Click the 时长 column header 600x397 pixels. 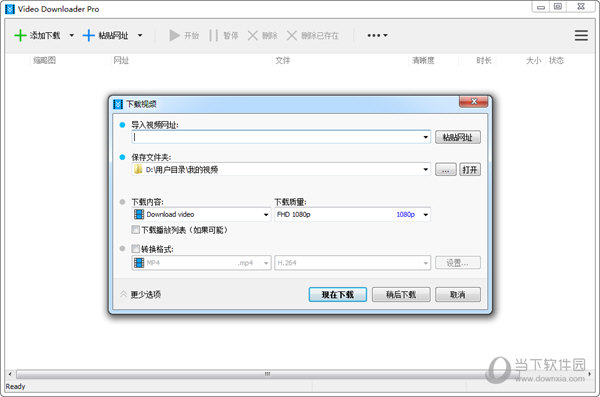(484, 60)
